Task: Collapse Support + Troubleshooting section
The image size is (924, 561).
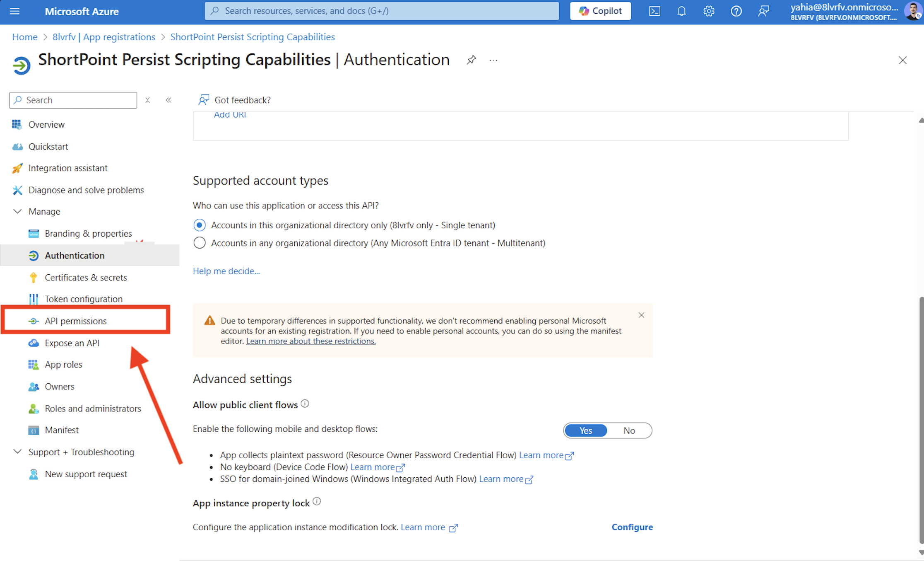Action: pyautogui.click(x=17, y=452)
